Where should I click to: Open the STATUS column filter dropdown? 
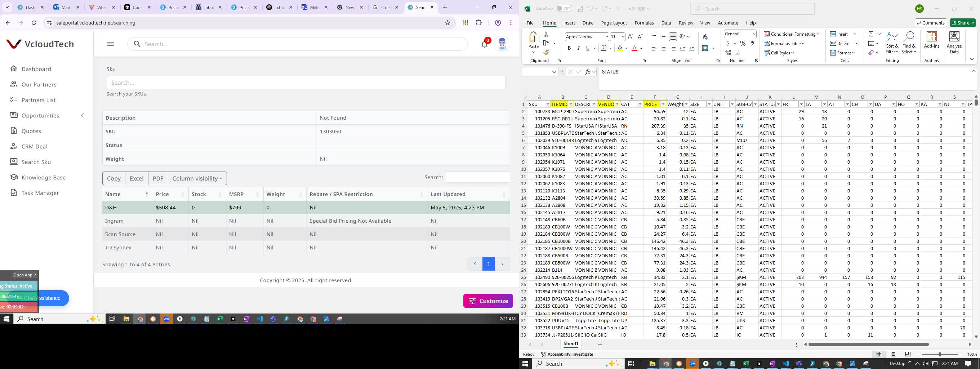pos(778,104)
